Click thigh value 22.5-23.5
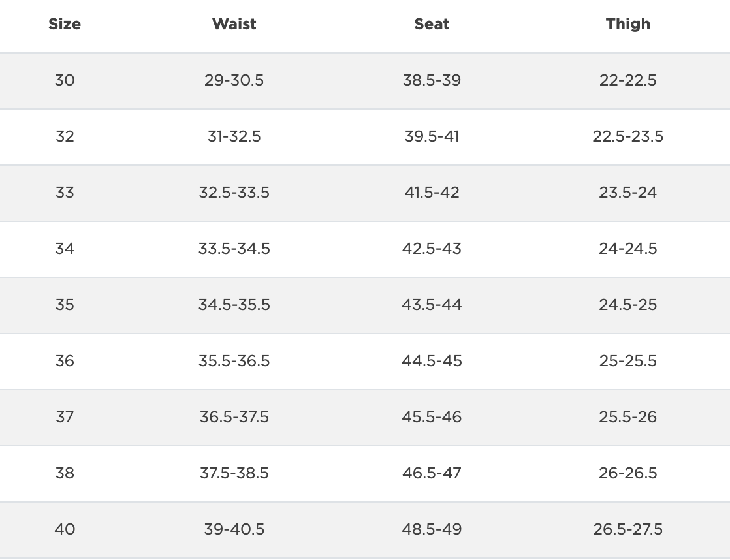Image resolution: width=730 pixels, height=560 pixels. (627, 136)
